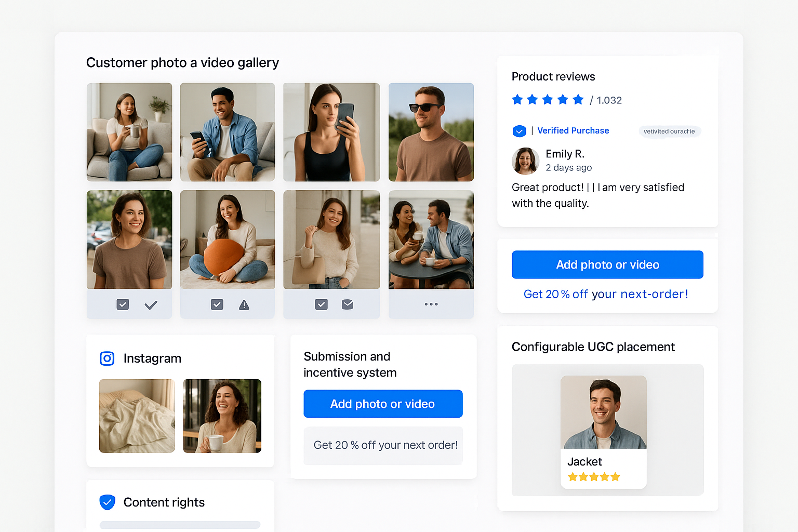This screenshot has height=532, width=798.
Task: Click the warning triangle icon under pillow photo
Action: (244, 304)
